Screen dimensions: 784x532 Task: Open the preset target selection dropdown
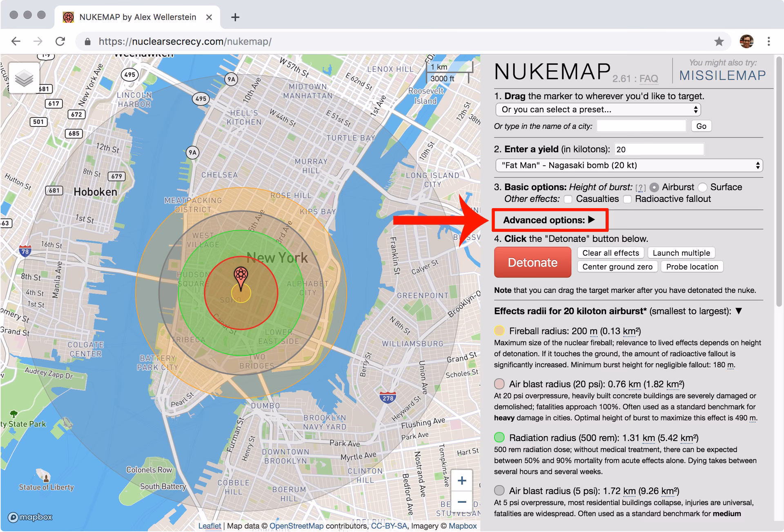597,109
